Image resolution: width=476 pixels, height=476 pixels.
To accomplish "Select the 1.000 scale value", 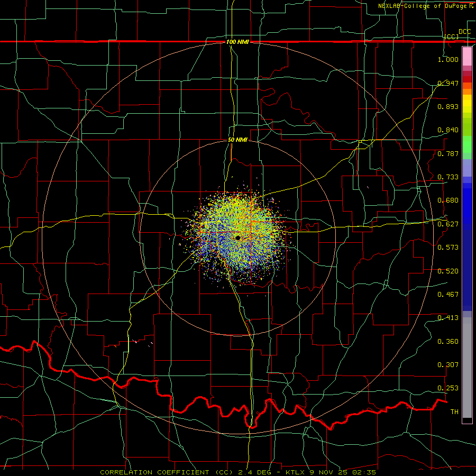I will 448,59.
